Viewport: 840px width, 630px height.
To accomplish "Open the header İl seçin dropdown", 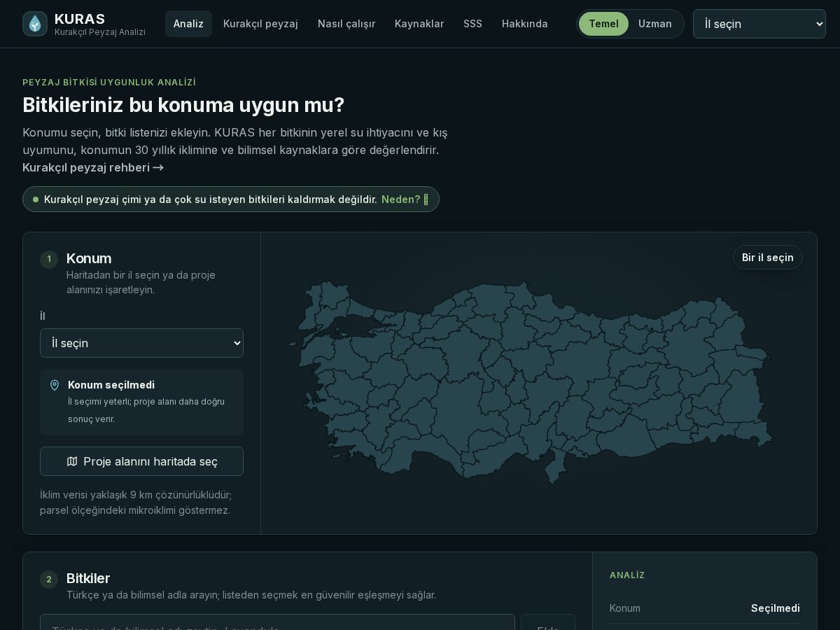I will [759, 24].
